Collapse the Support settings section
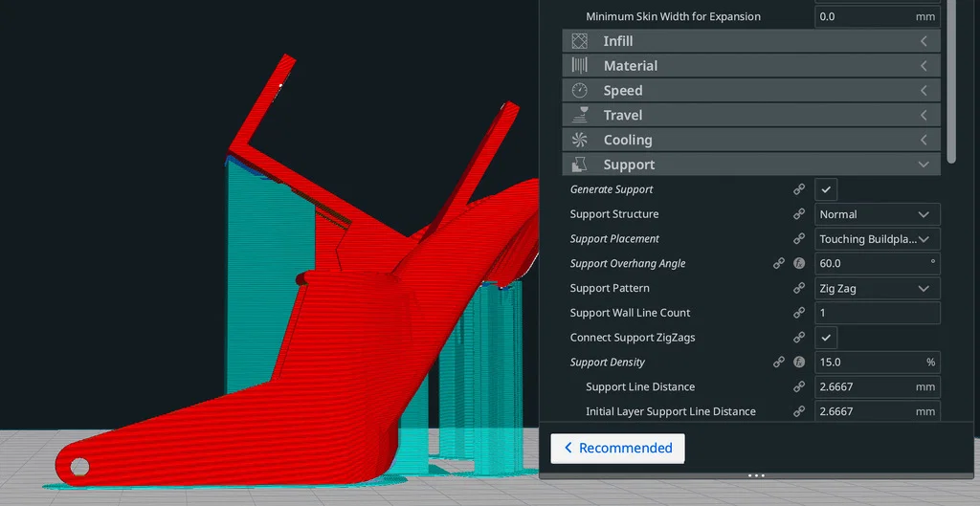This screenshot has height=506, width=980. [x=751, y=165]
